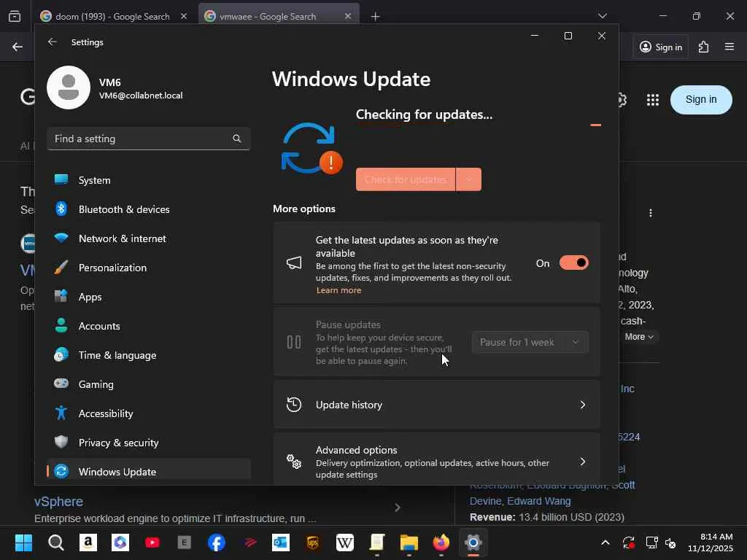Open Firefox extensions puzzle icon
This screenshot has height=560, width=747.
[704, 47]
